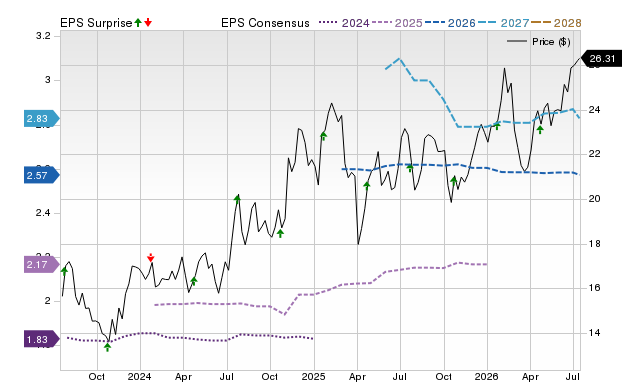Click the 1.83 EPS value tag
Viewport: 640px width, 382px height.
[x=42, y=339]
